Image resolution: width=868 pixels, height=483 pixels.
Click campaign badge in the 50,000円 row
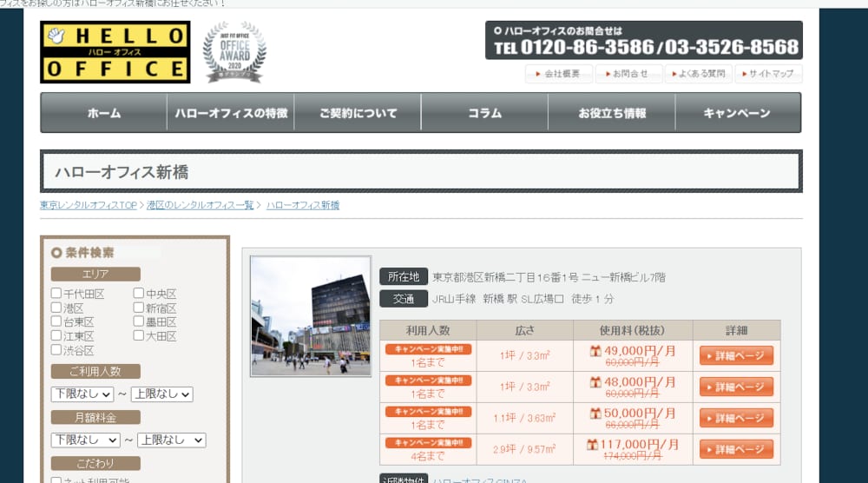429,412
